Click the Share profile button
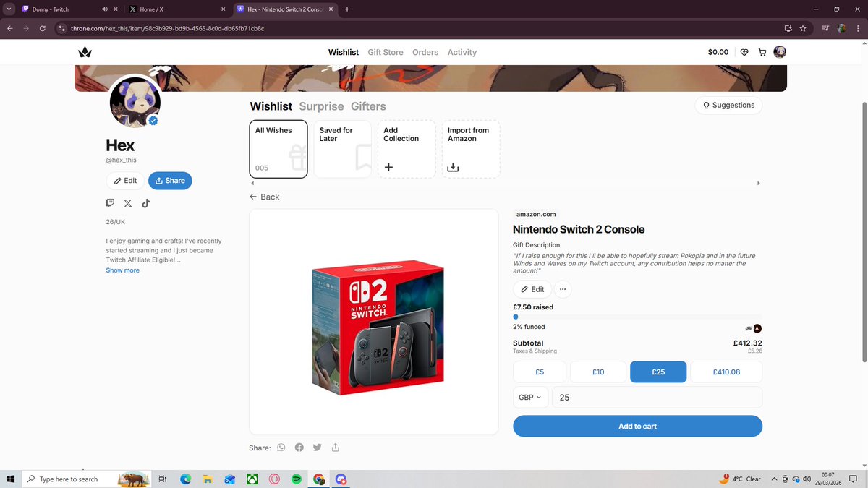This screenshot has width=868, height=488. [170, 181]
